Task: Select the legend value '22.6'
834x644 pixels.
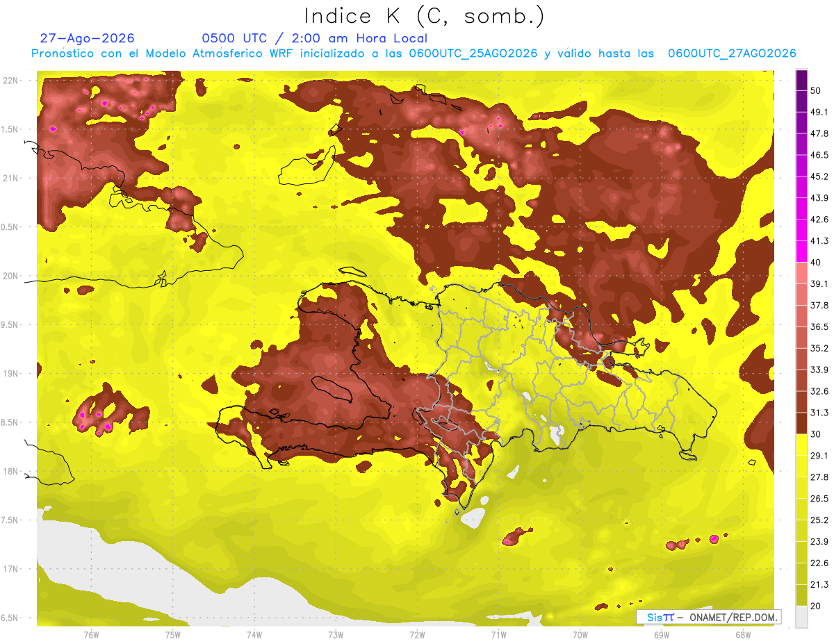Action: coord(819,563)
